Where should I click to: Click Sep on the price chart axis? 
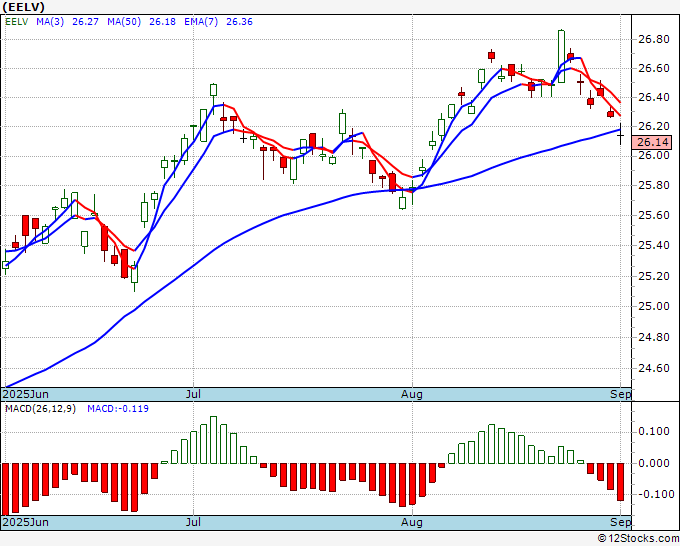point(621,394)
